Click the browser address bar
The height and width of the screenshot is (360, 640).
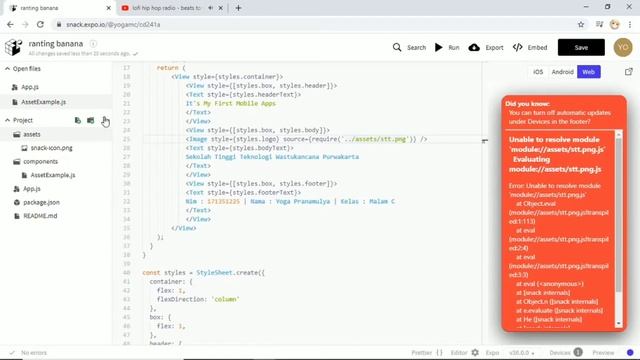[314, 24]
